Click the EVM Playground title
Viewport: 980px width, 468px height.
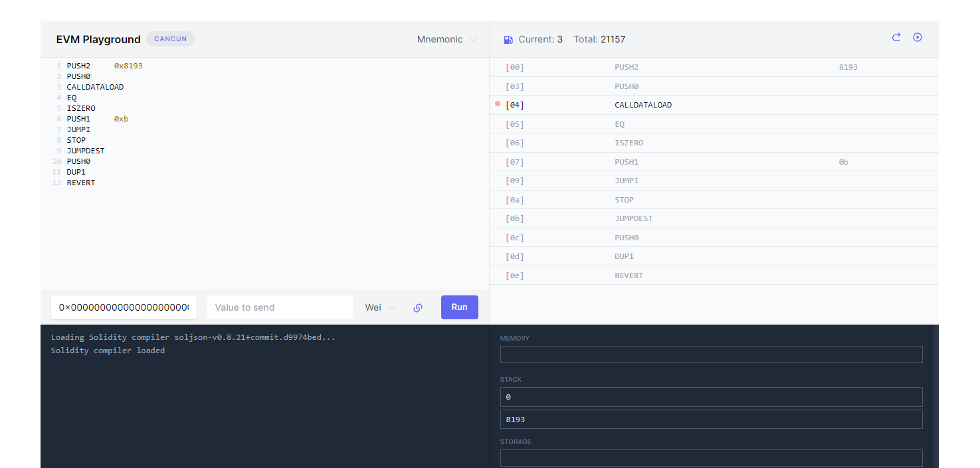98,40
